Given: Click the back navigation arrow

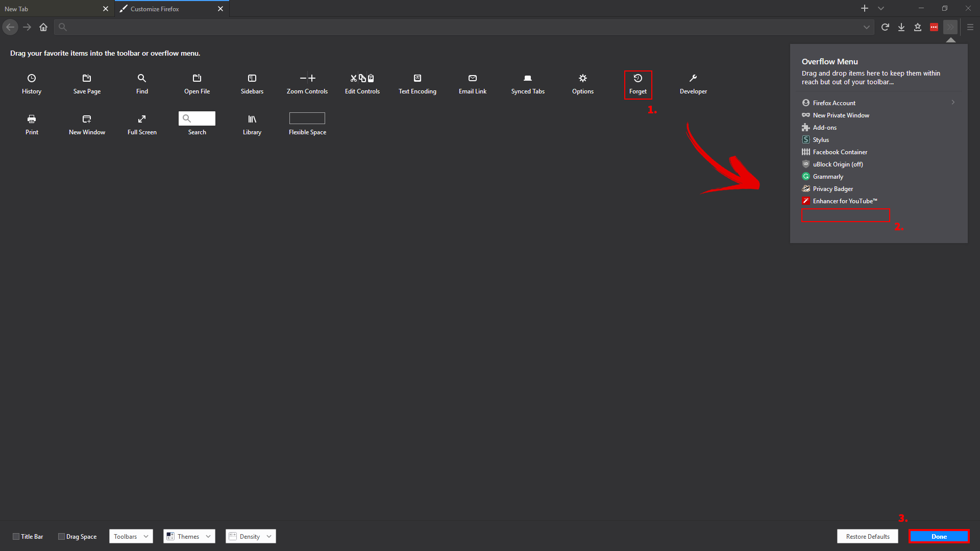Looking at the screenshot, I should tap(10, 27).
